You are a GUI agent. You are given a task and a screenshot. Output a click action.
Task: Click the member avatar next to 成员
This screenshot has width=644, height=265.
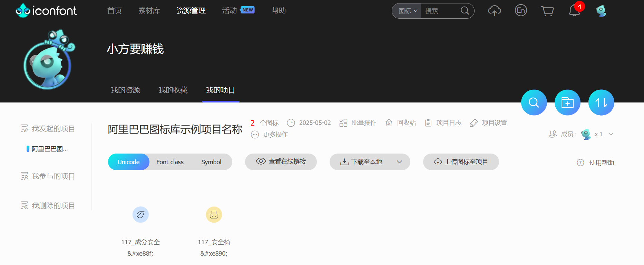[586, 134]
